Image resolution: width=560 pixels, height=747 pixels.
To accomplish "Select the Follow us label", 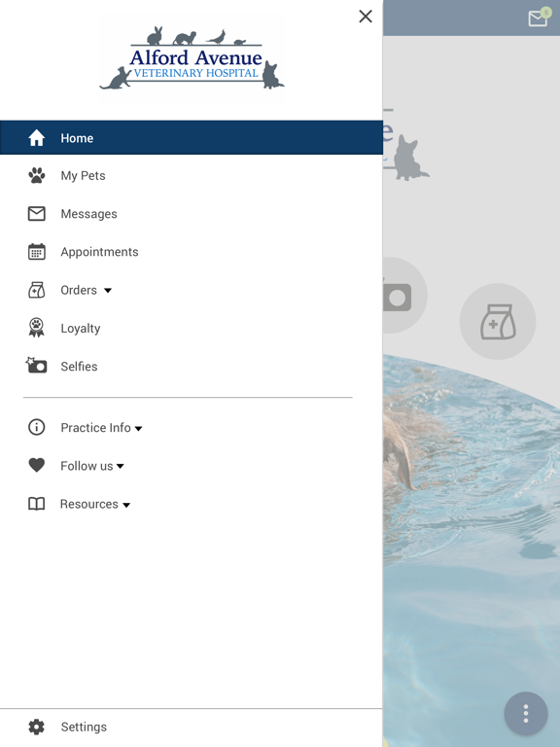I will 87,466.
